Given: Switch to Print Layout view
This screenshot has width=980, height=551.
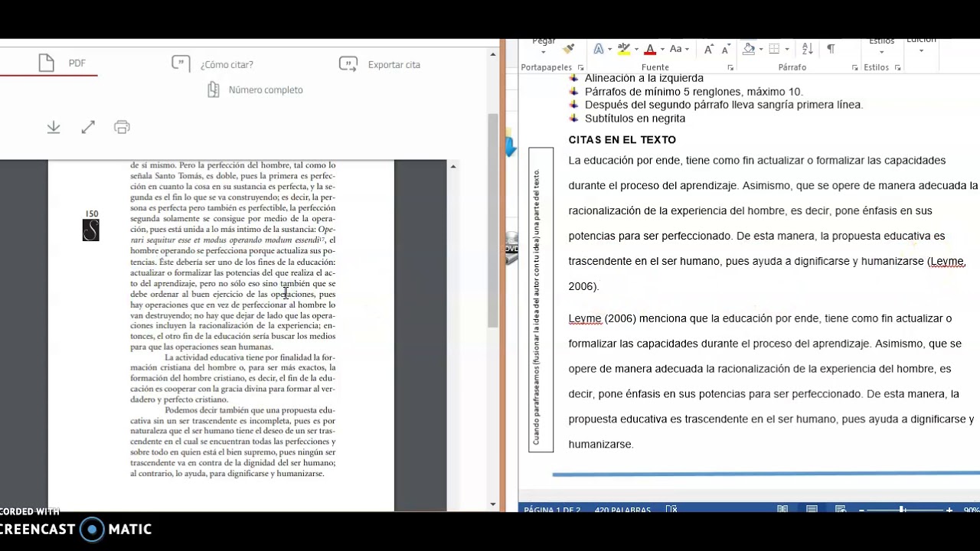Looking at the screenshot, I should pyautogui.click(x=812, y=510).
